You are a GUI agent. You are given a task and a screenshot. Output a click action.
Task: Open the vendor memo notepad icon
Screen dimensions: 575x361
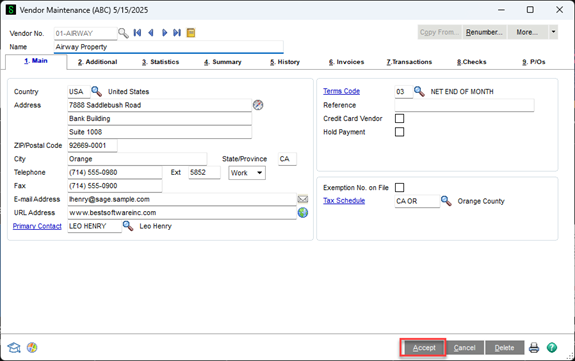(x=191, y=33)
